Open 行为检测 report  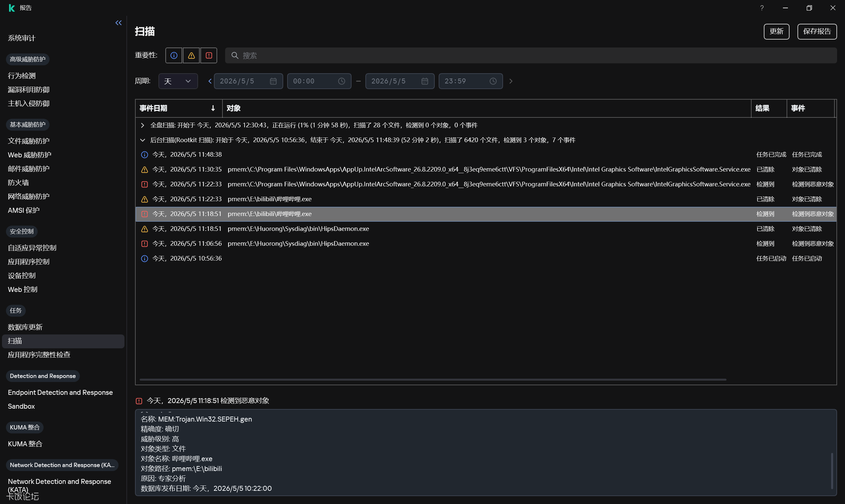[x=22, y=76]
